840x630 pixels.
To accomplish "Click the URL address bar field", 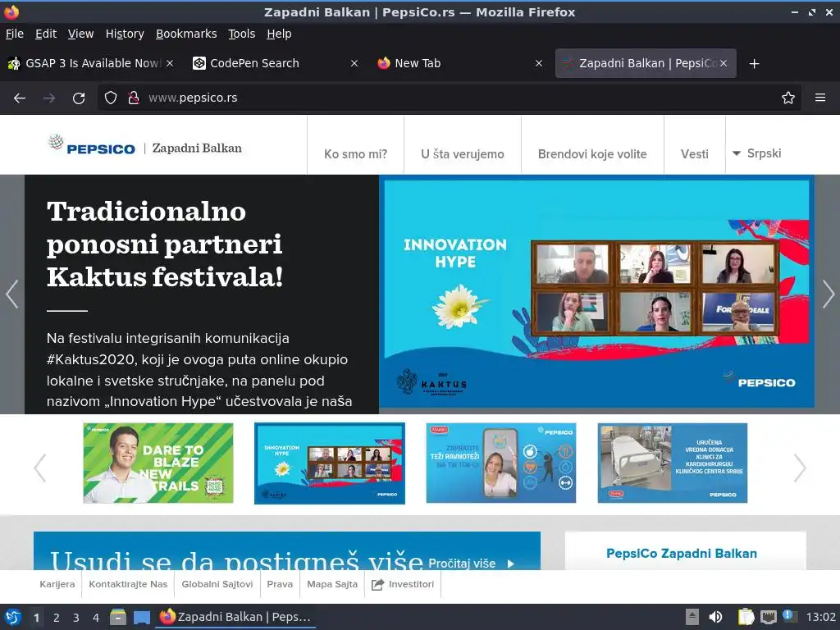I will pyautogui.click(x=450, y=98).
